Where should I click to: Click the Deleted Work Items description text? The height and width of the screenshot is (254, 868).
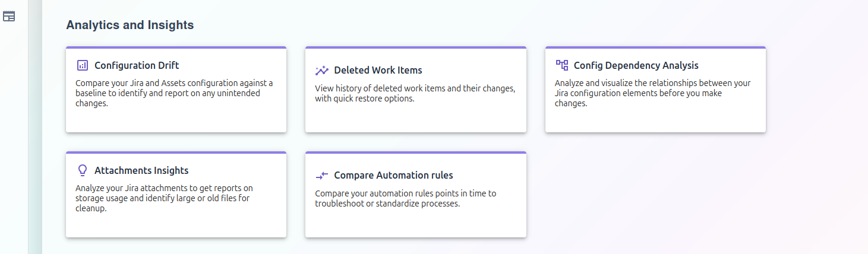[415, 93]
